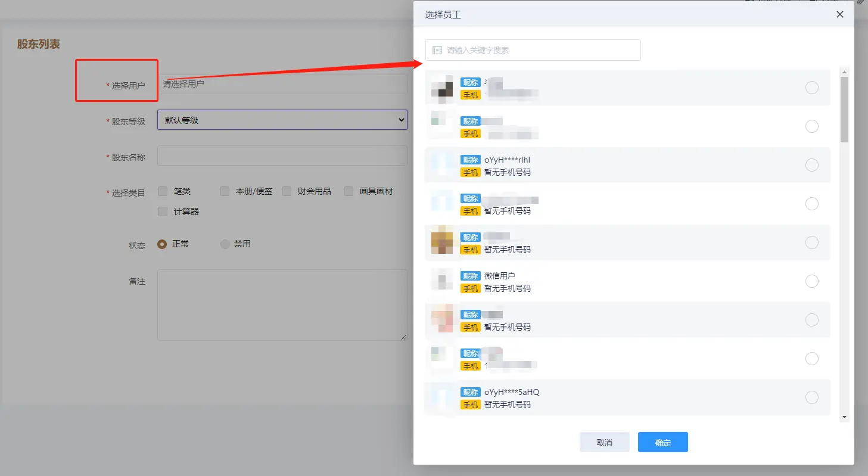Image resolution: width=868 pixels, height=476 pixels.
Task: Close the 选择员工 dialog with X icon
Action: [x=839, y=14]
